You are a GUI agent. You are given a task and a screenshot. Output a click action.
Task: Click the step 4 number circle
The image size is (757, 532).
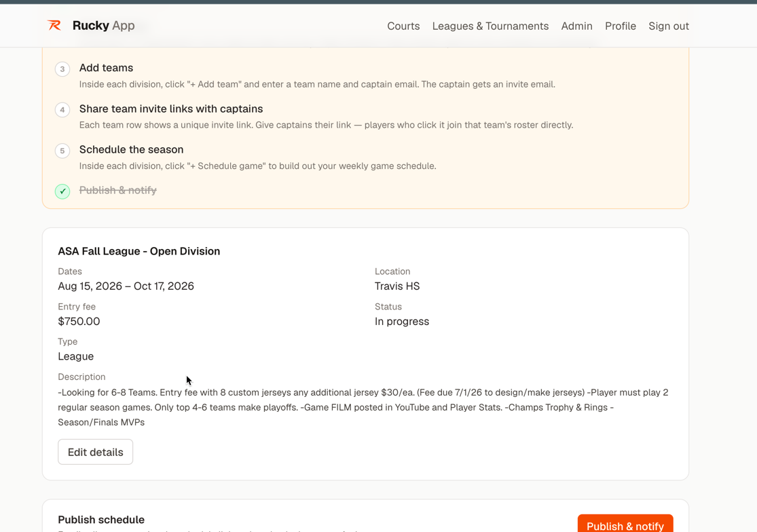62,110
